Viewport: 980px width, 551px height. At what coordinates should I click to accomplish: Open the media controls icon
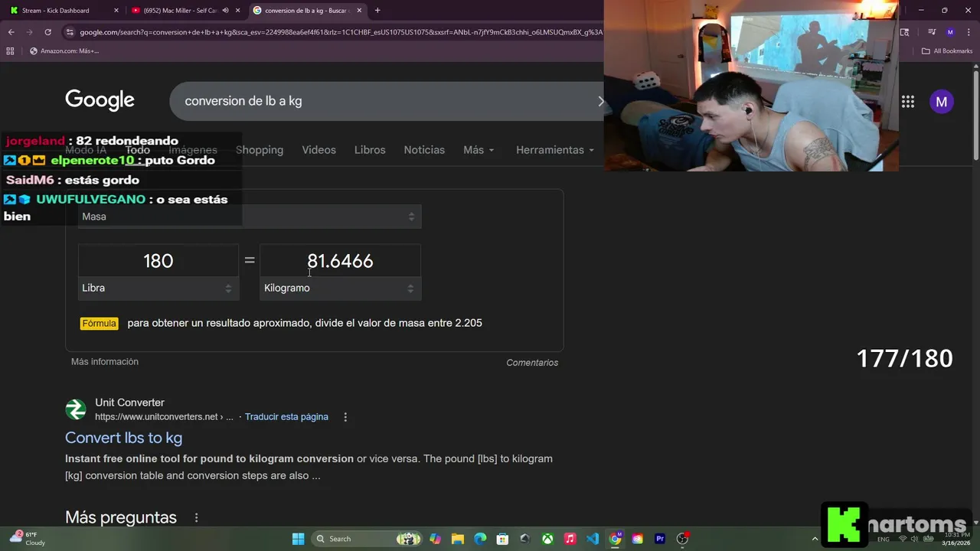click(x=932, y=32)
